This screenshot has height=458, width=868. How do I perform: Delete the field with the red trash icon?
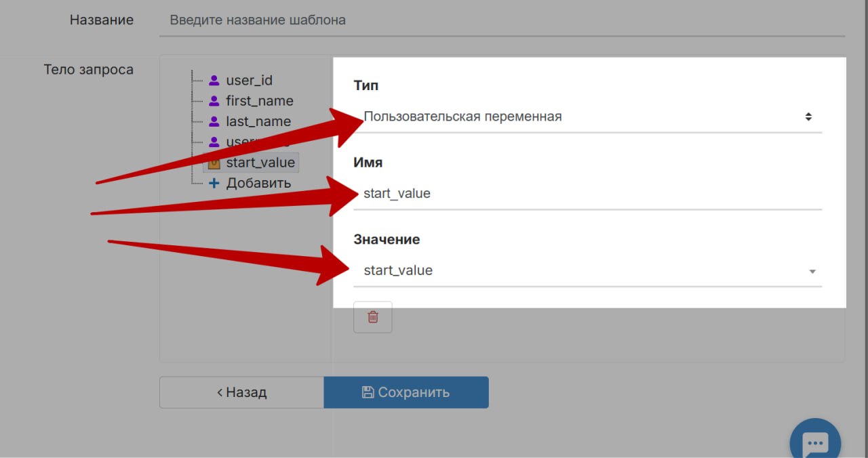point(372,317)
